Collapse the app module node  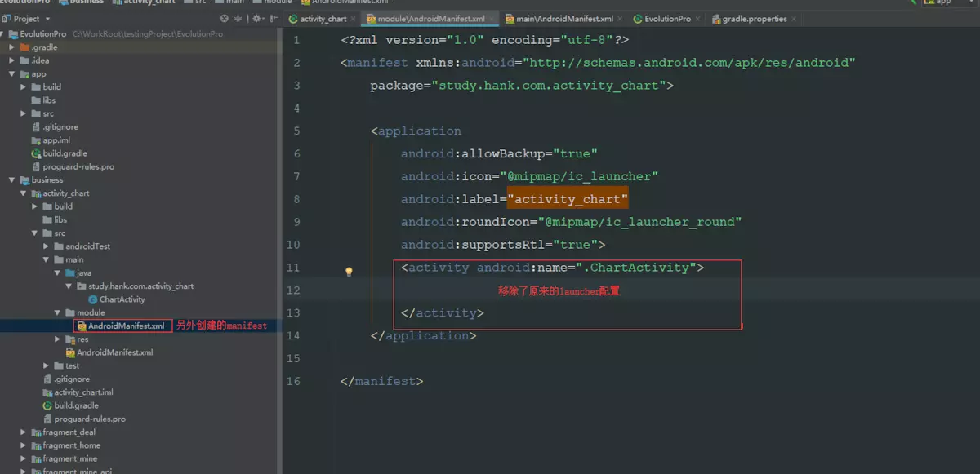11,73
